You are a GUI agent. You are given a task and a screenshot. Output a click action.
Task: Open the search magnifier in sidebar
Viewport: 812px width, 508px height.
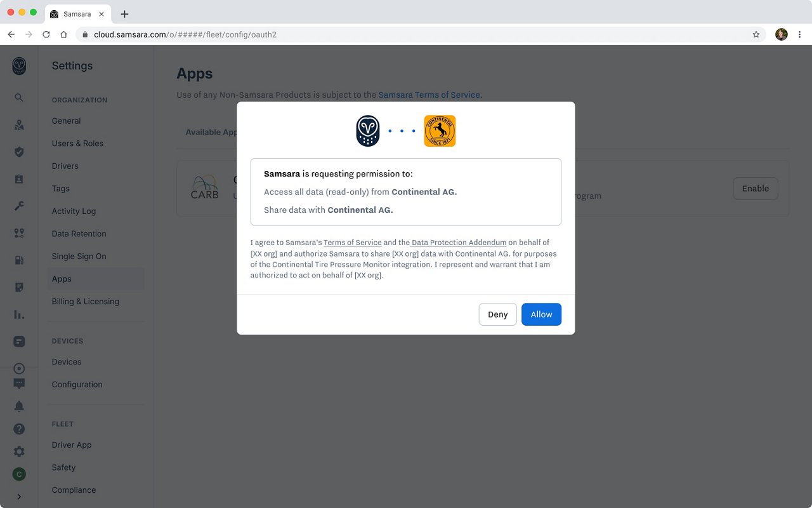(x=19, y=98)
